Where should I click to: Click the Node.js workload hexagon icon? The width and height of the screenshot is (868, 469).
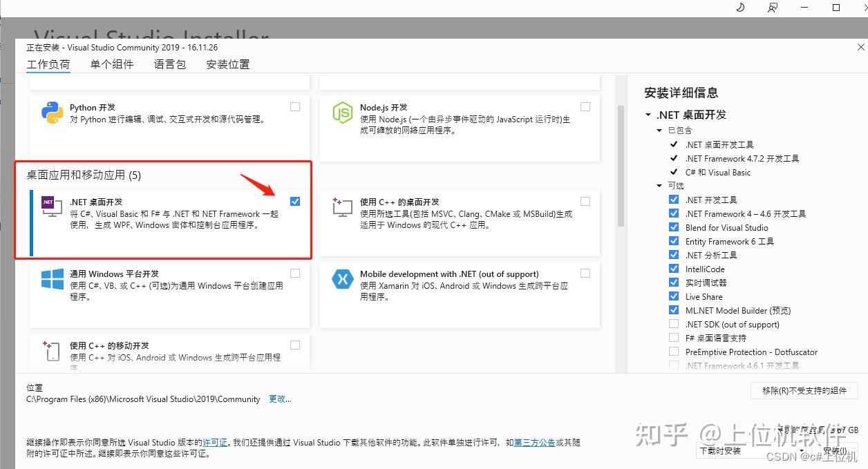click(343, 111)
